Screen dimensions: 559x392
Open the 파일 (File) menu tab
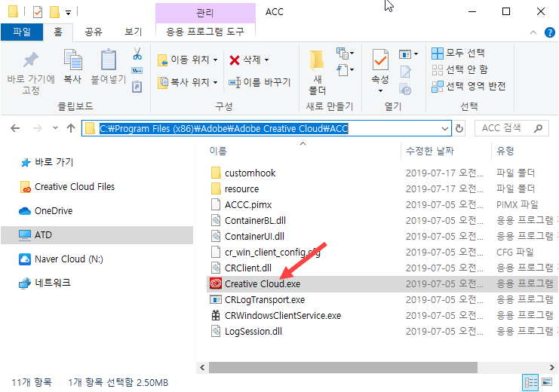point(22,32)
